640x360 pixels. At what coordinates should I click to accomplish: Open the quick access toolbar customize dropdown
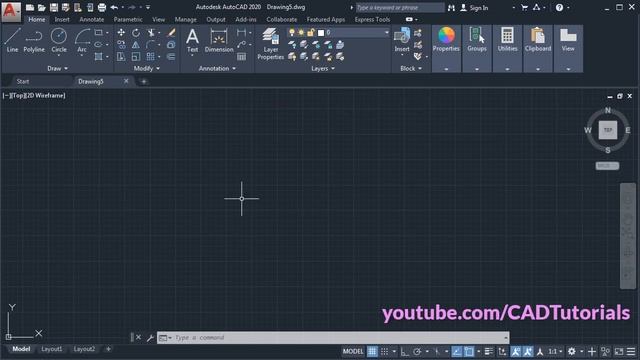[x=148, y=7]
